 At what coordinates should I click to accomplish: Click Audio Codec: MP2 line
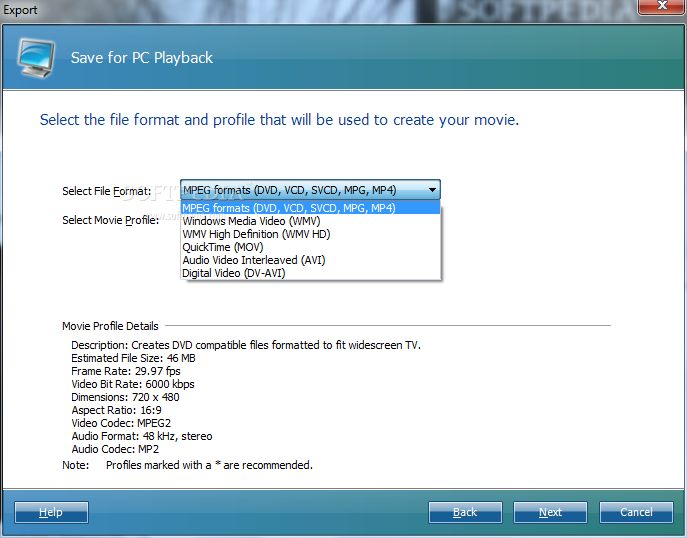click(x=115, y=449)
